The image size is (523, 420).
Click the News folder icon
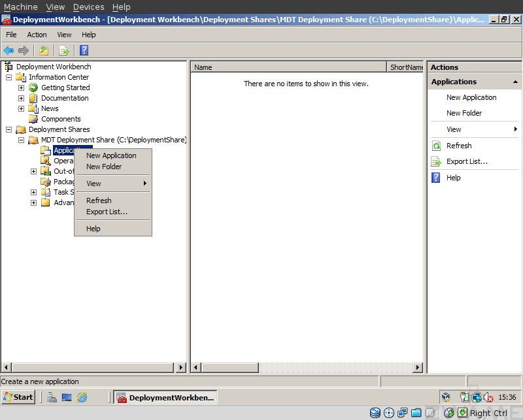click(x=33, y=108)
